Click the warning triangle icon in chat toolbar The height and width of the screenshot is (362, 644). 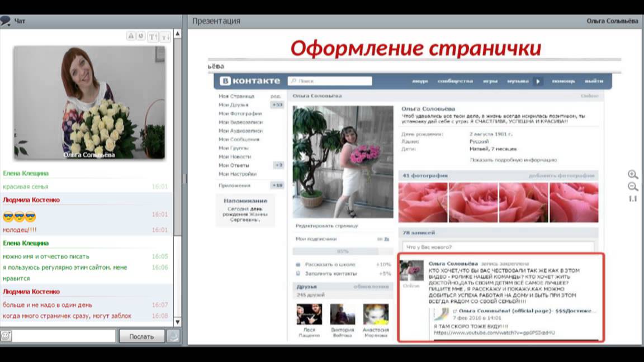coord(131,36)
